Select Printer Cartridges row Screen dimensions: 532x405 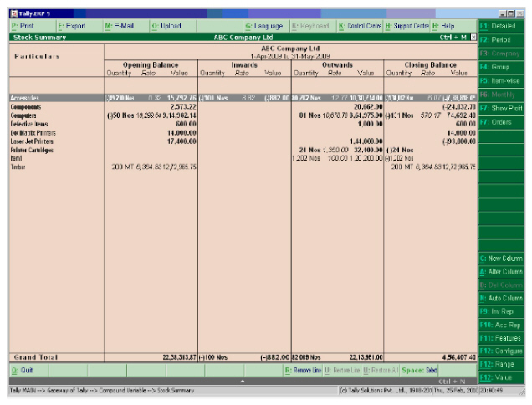click(243, 150)
